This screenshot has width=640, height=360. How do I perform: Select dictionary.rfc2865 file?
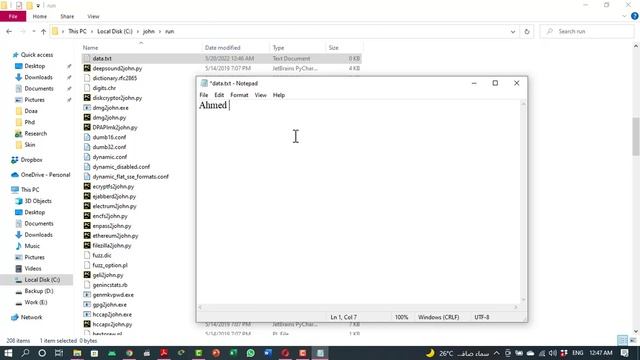pos(115,78)
